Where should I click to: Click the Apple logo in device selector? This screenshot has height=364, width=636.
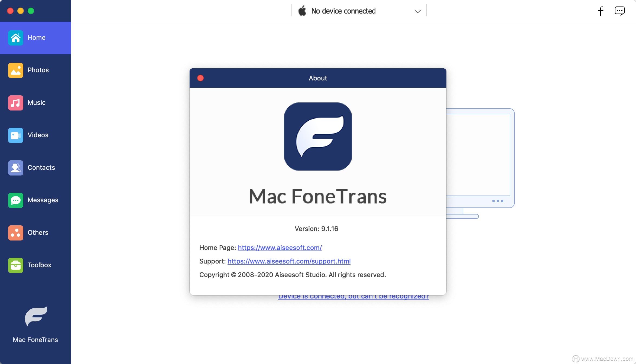(302, 11)
